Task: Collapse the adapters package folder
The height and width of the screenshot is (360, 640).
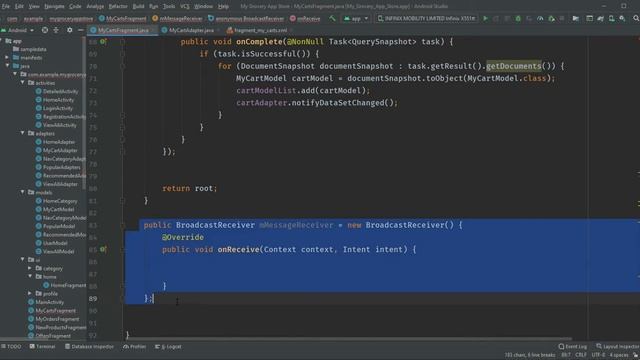Action: tap(23, 133)
